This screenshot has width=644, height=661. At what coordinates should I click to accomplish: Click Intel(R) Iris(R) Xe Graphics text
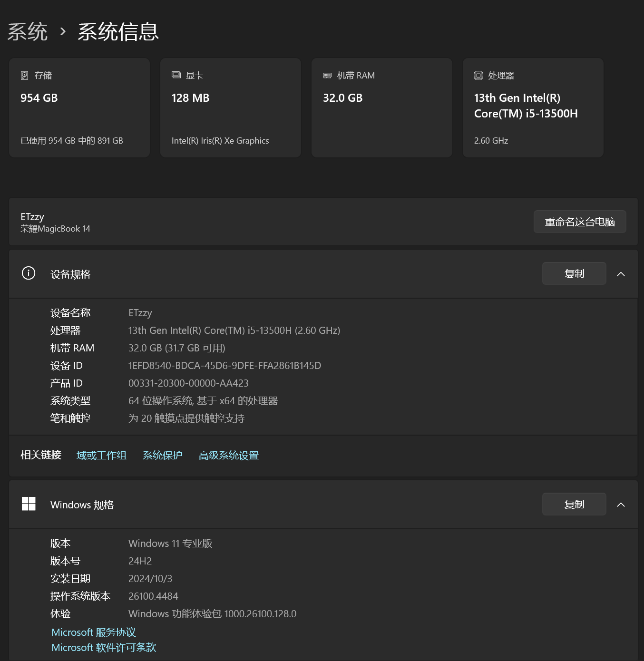point(220,141)
